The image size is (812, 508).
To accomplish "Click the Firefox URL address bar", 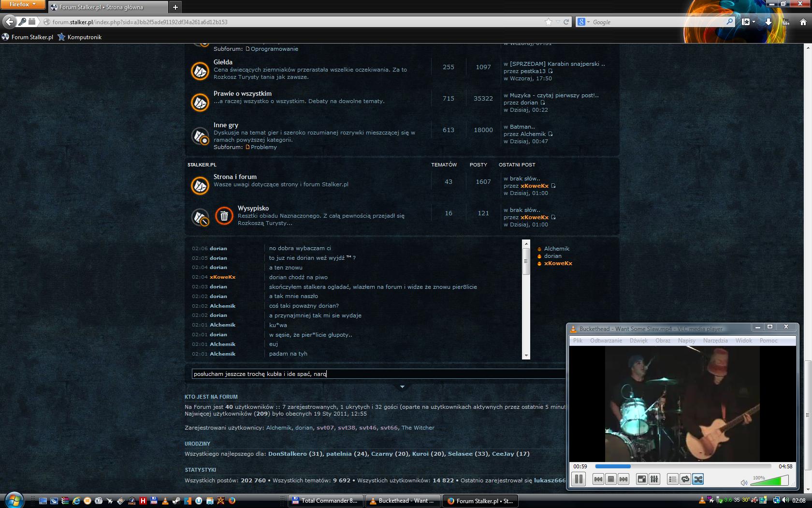I will 295,22.
